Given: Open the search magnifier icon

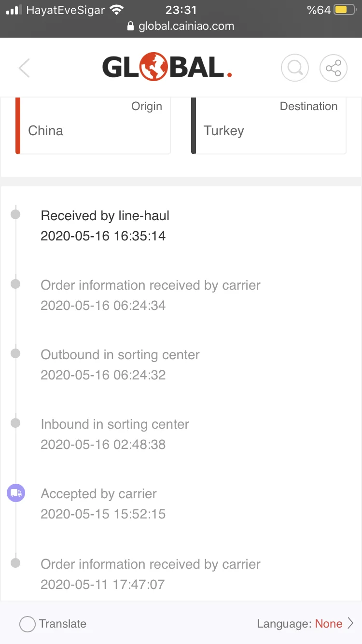Looking at the screenshot, I should 295,68.
